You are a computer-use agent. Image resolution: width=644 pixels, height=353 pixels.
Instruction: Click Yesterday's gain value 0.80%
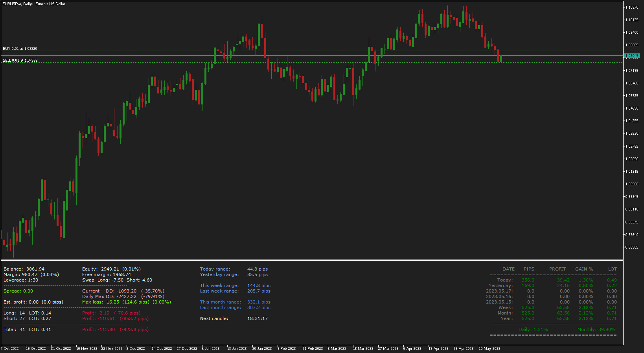(586, 286)
